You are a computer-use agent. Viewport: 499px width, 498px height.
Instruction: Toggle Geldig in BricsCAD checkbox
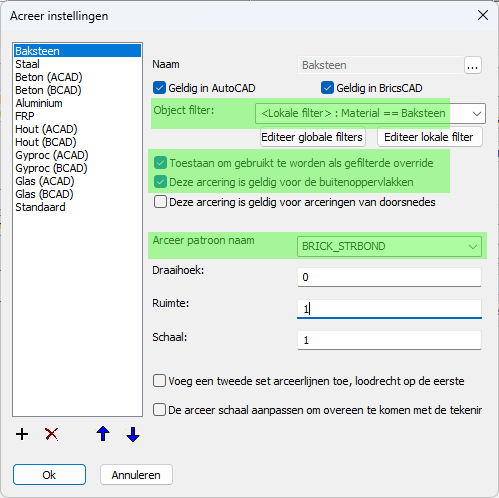click(x=327, y=88)
